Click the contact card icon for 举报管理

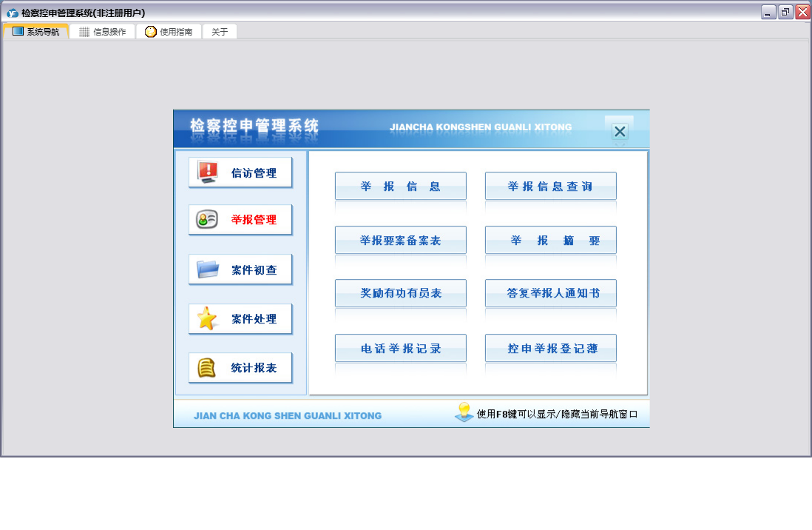pos(206,219)
